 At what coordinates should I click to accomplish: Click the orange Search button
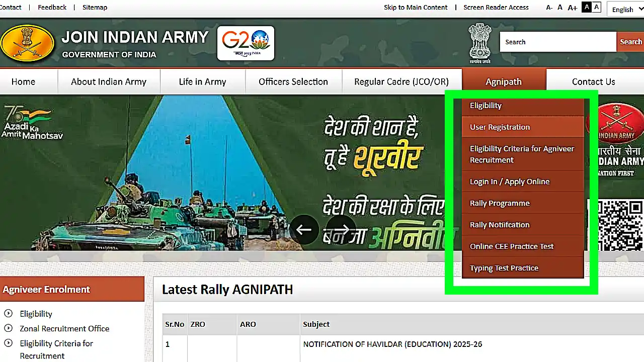point(630,42)
